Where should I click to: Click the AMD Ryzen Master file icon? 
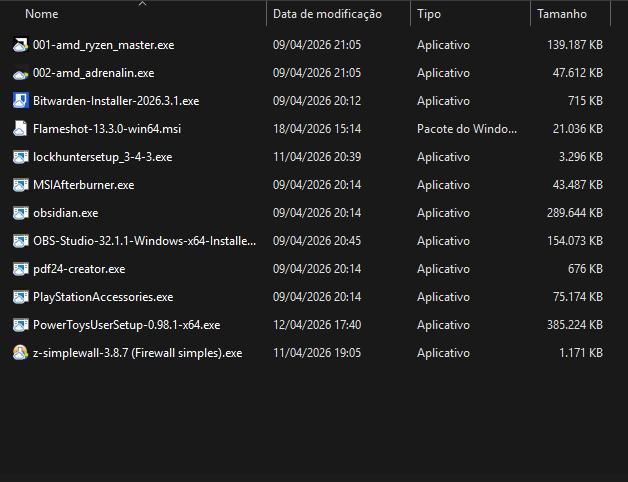click(21, 45)
